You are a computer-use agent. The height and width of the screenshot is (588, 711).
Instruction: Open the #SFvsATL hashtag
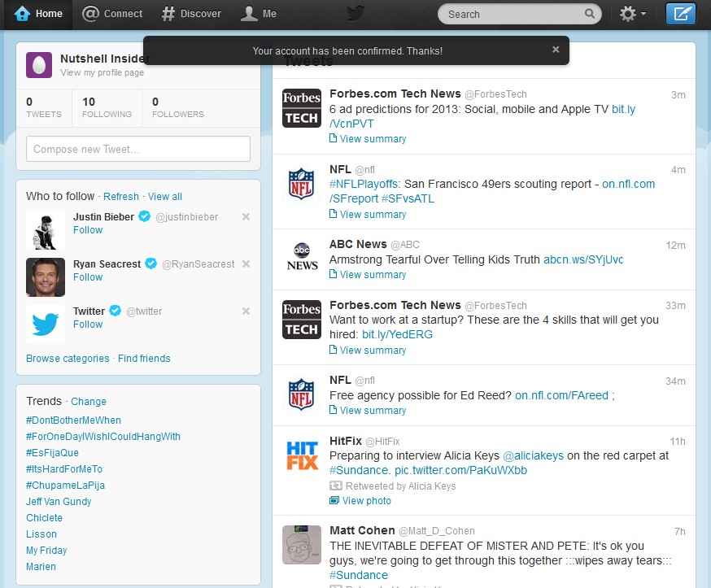click(x=408, y=198)
